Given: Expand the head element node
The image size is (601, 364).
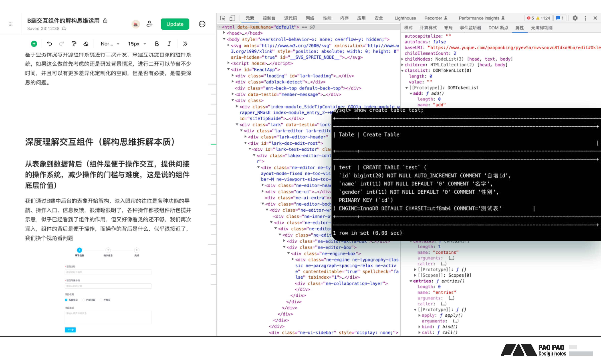Looking at the screenshot, I should click(224, 33).
